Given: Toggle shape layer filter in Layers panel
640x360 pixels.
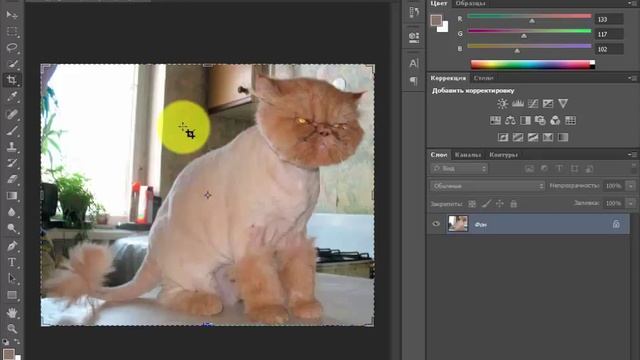Looking at the screenshot, I should (x=574, y=169).
